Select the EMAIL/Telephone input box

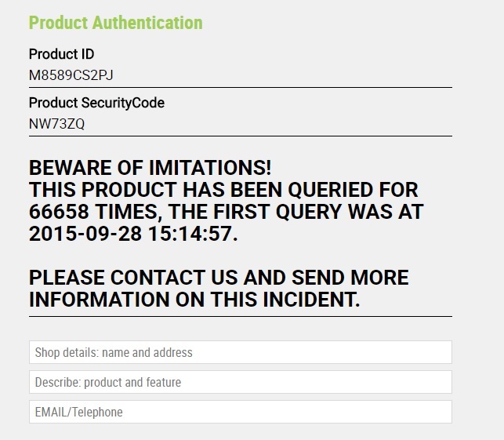coord(240,412)
